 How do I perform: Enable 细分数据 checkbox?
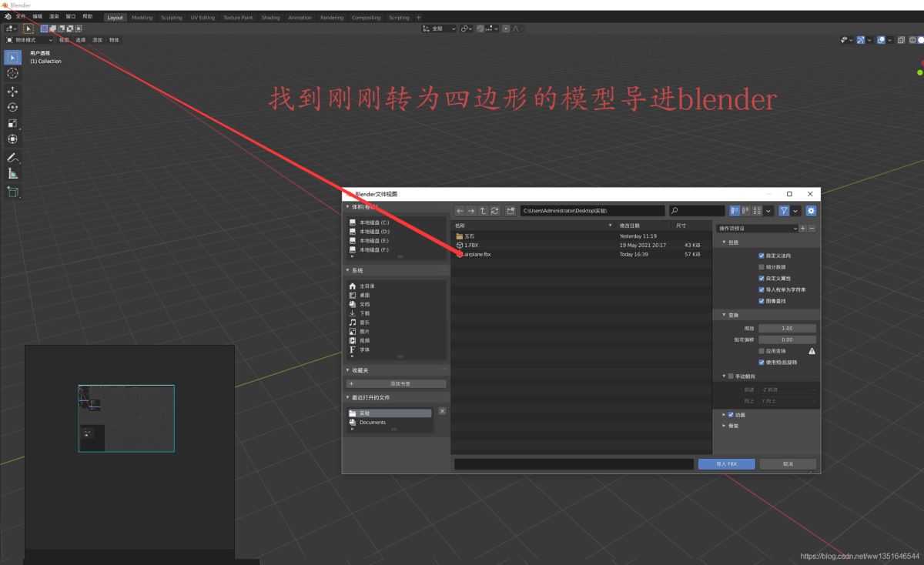[x=762, y=267]
